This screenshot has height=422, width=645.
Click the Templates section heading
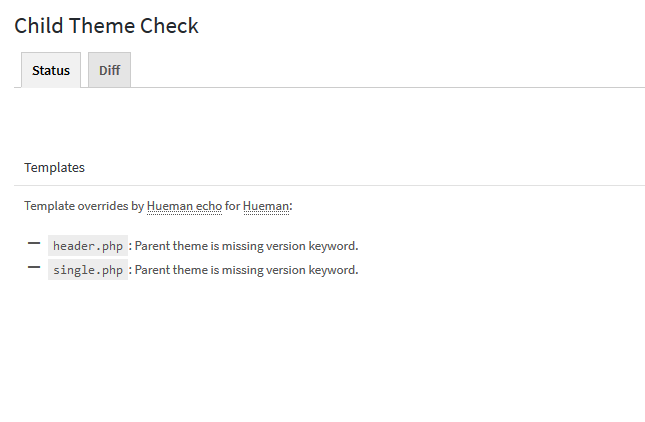(x=54, y=167)
